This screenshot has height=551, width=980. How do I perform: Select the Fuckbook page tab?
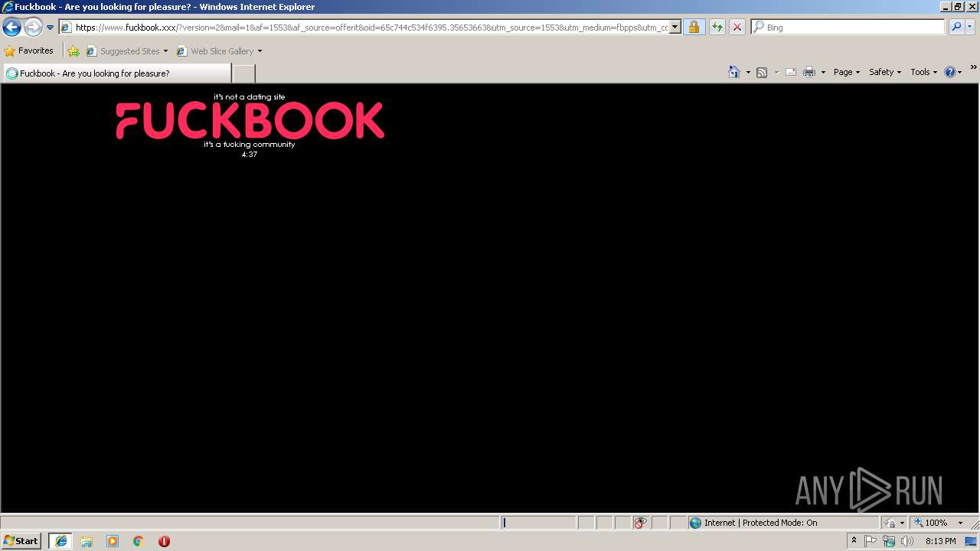coord(117,73)
